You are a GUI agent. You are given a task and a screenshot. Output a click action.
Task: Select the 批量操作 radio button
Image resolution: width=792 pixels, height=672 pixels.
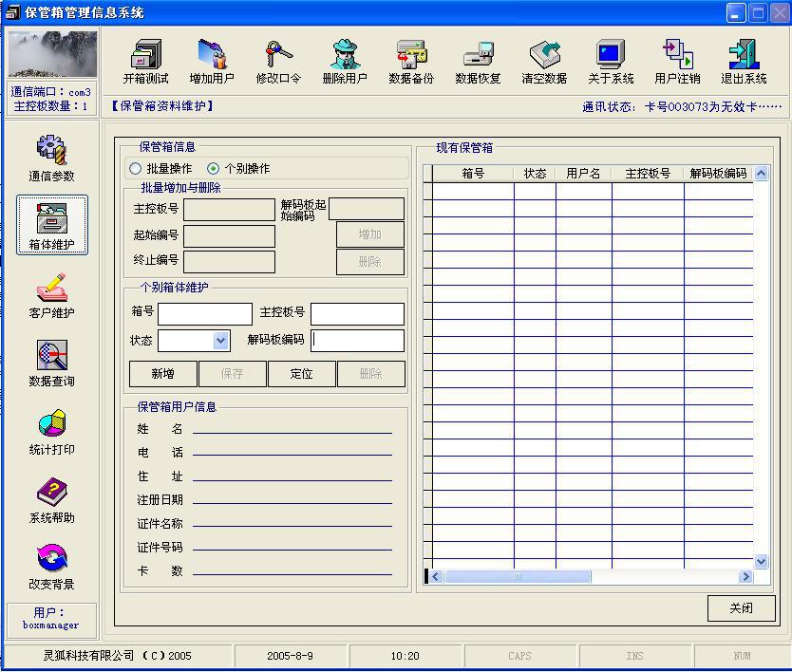[136, 169]
